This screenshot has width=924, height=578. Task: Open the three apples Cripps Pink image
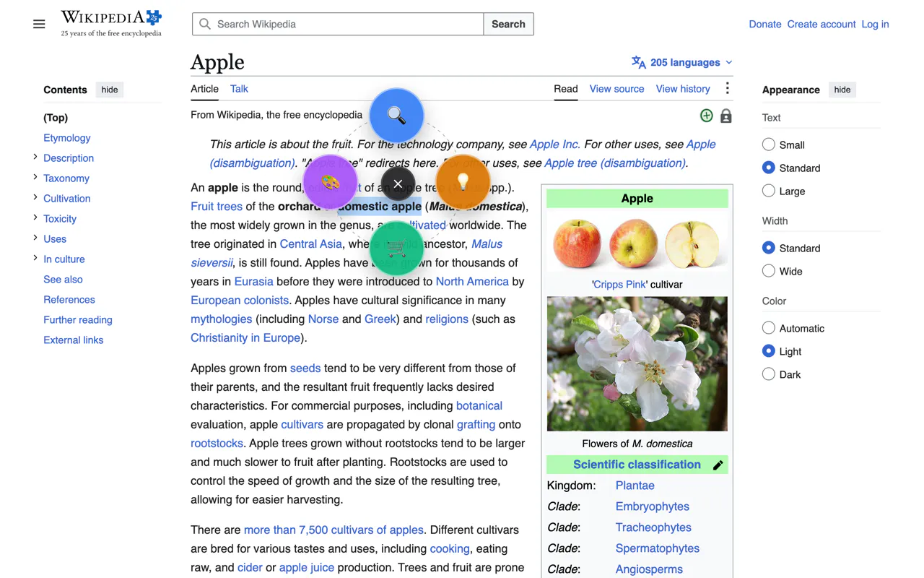coord(637,243)
